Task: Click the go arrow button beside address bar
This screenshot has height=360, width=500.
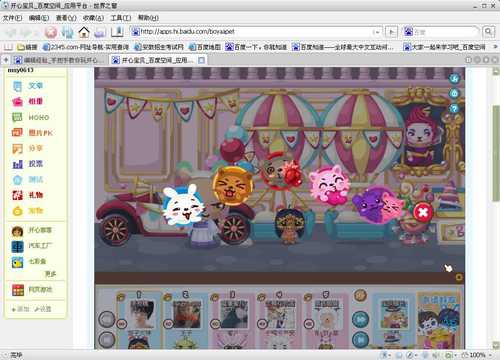Action: [x=391, y=32]
